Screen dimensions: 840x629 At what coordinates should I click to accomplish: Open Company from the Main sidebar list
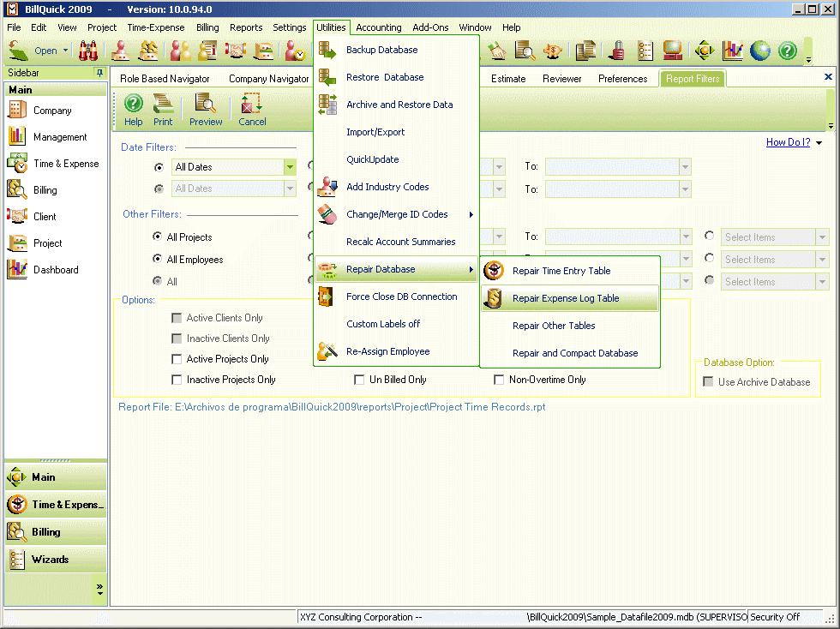pos(52,111)
